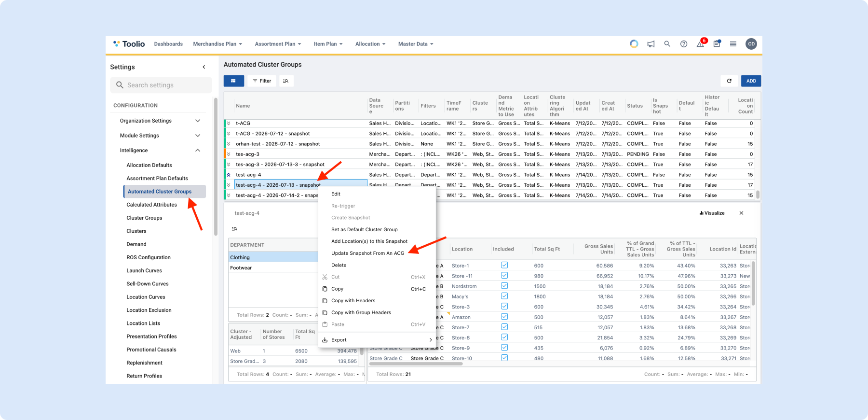
Task: Open the Export submenu
Action: click(x=377, y=340)
